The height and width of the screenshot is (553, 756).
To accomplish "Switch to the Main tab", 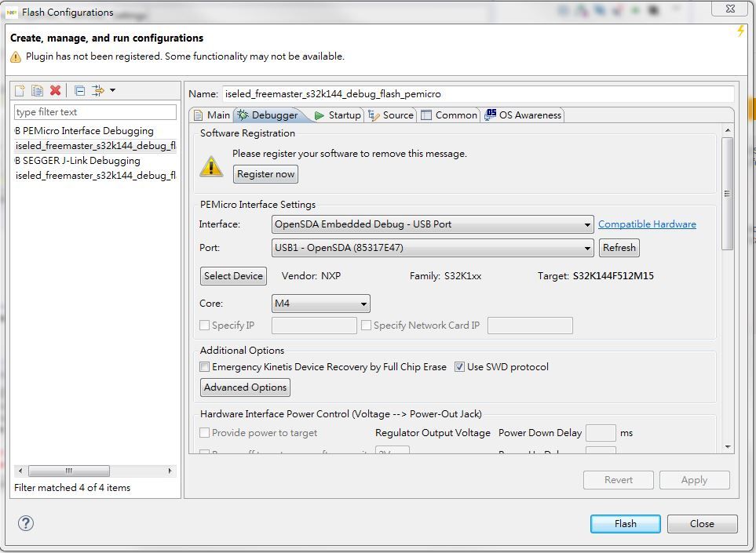I will 212,115.
